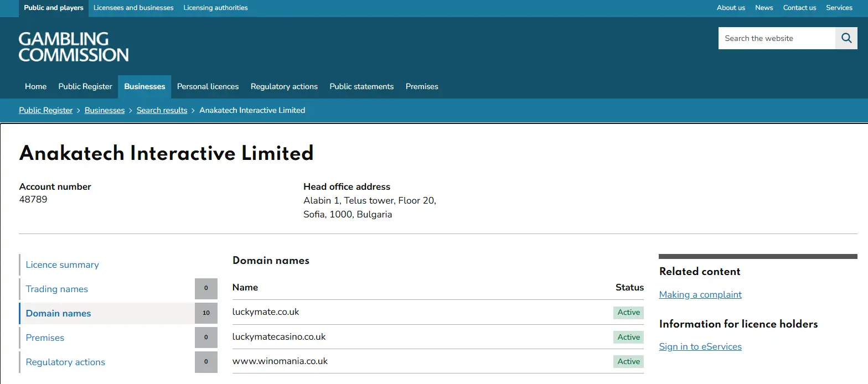Switch to Public and players tab

click(x=54, y=8)
